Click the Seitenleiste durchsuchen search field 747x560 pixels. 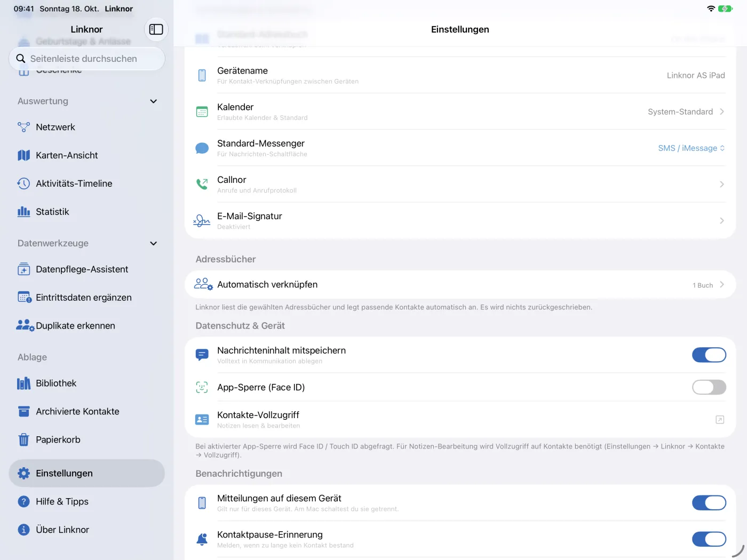[x=87, y=59]
